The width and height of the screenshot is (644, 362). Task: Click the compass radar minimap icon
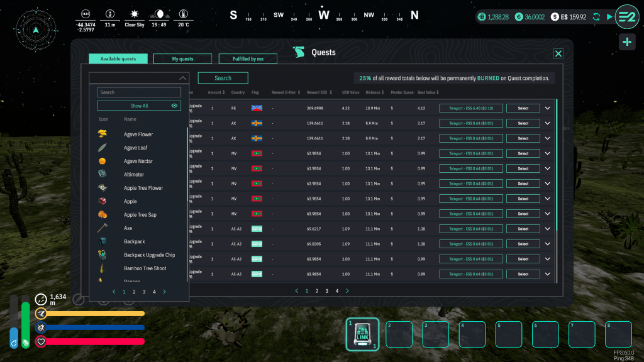(36, 30)
